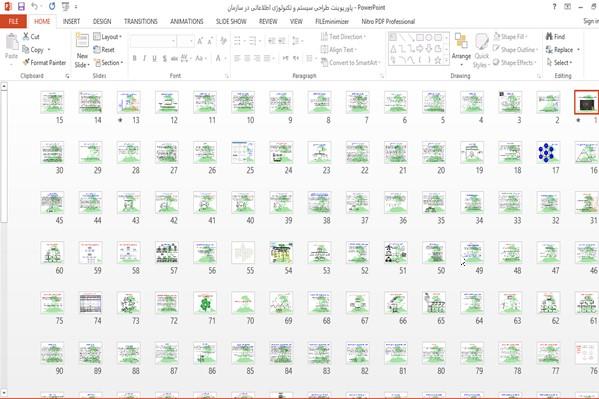Screen dimensions: 599x399
Task: Center the text alignment
Action: coord(247,58)
